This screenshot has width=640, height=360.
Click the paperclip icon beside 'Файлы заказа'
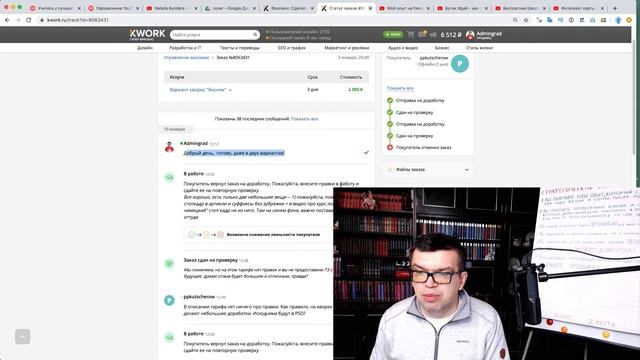pos(390,169)
